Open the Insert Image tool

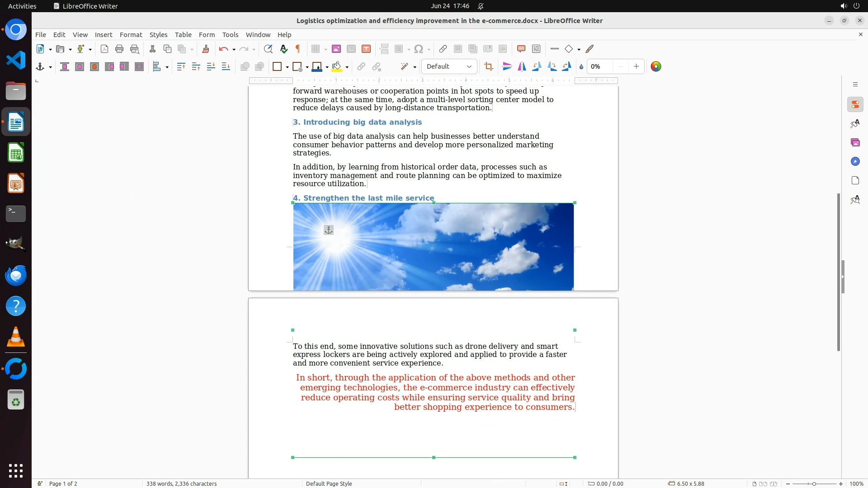coord(336,49)
